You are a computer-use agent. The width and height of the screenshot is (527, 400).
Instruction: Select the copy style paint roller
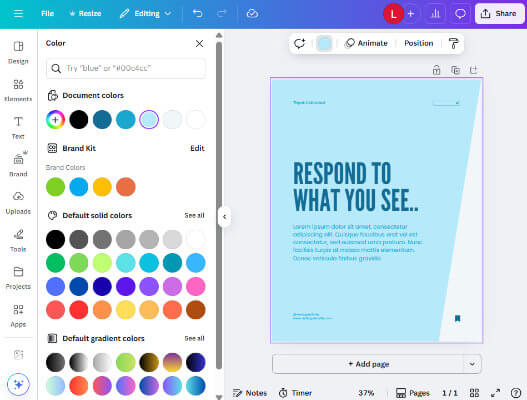click(x=453, y=43)
